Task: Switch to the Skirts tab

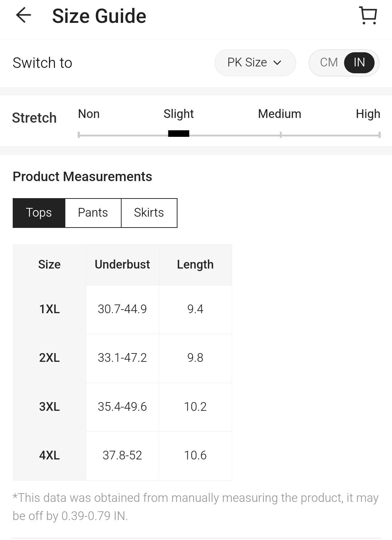Action: click(x=149, y=213)
